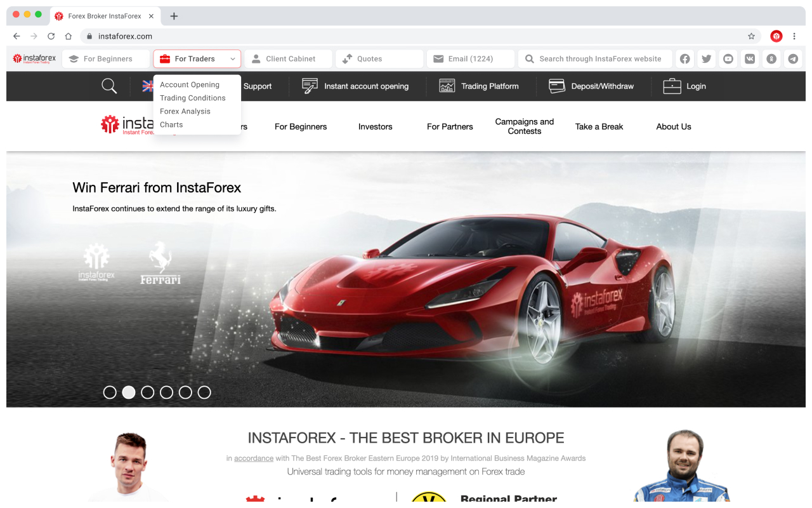Open InstaForex Twitter icon

707,58
